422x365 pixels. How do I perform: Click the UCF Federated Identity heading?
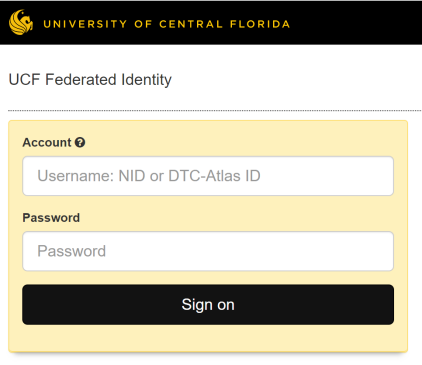click(90, 80)
